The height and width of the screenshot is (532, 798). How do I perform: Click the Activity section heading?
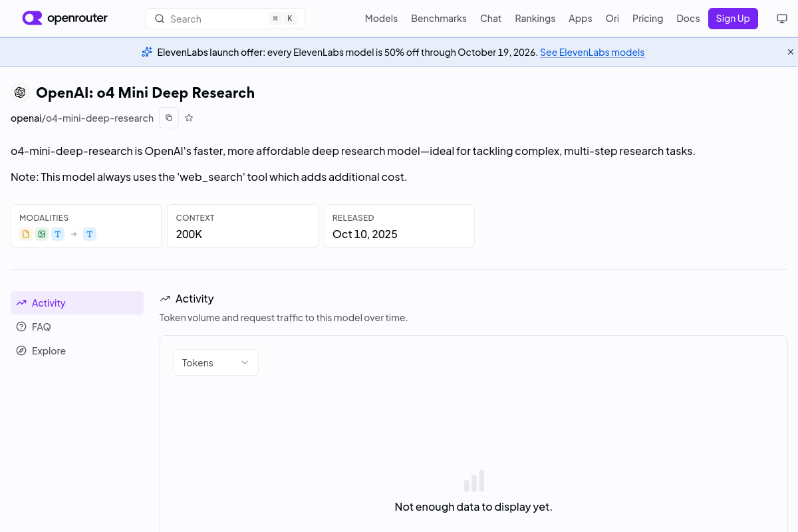194,299
